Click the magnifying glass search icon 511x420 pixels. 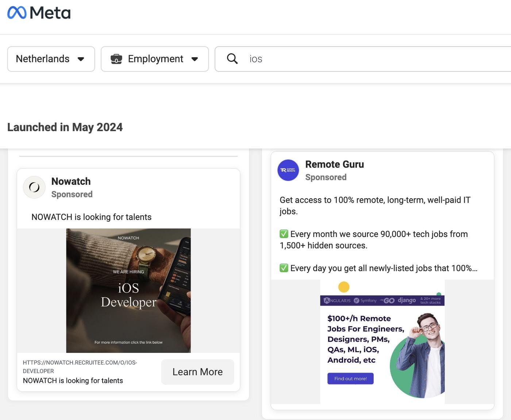pyautogui.click(x=232, y=59)
